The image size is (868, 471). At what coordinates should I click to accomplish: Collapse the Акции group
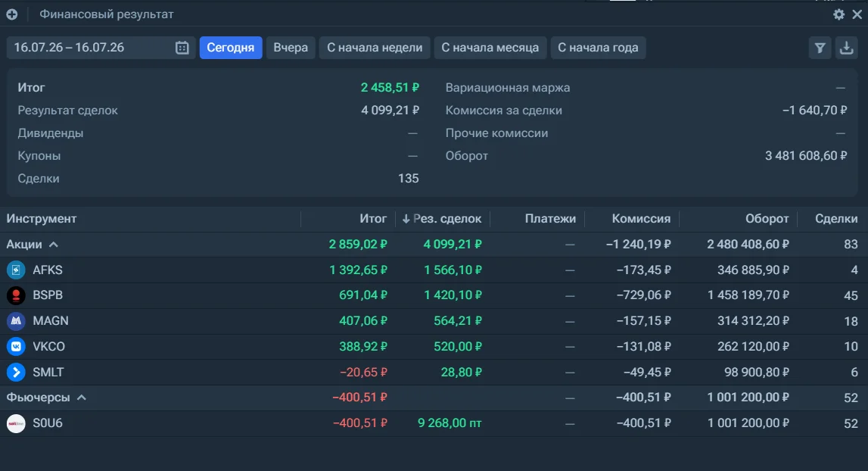tap(53, 245)
